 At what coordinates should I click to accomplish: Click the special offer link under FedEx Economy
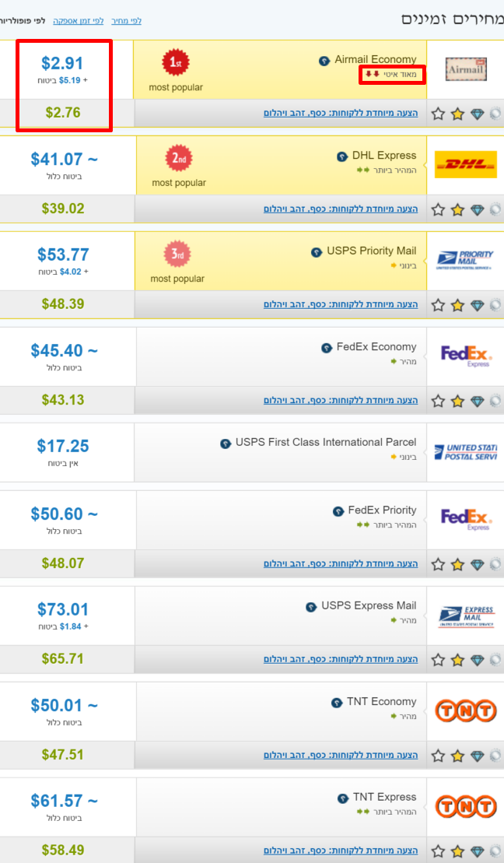pos(341,400)
